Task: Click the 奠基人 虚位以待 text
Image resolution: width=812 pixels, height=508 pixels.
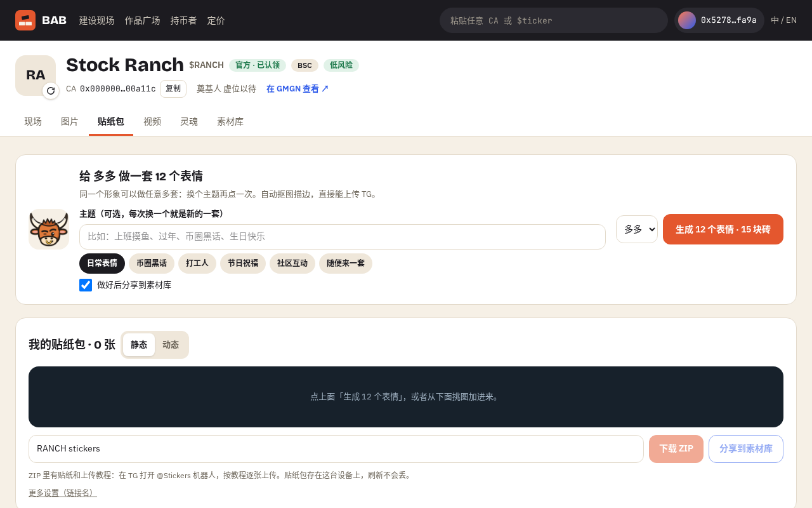Action: (x=226, y=89)
